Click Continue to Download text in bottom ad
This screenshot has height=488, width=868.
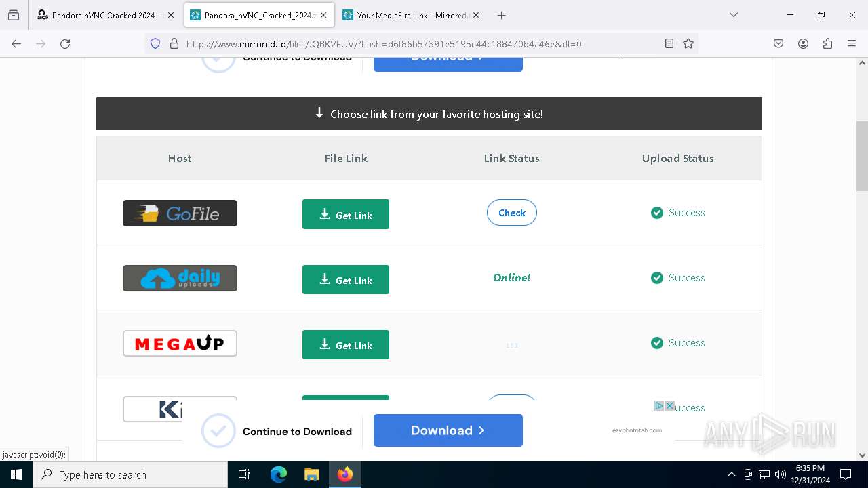coord(297,431)
